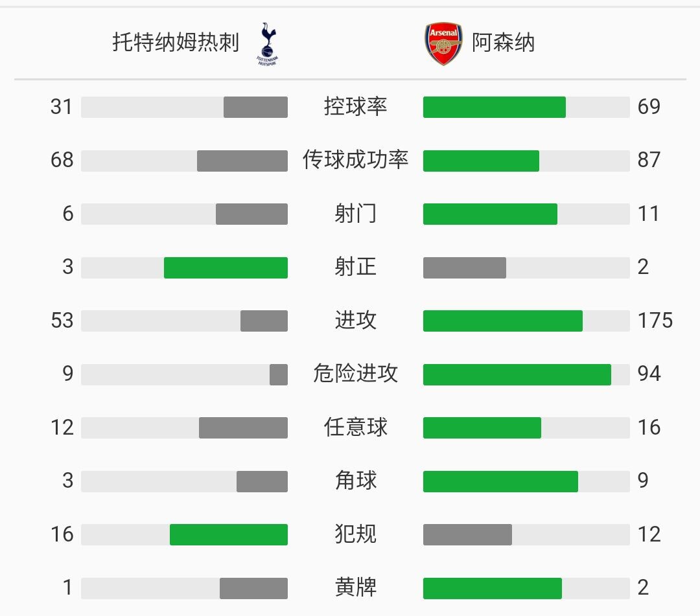Tap the Arsenal club badge icon
The image size is (700, 616).
(x=443, y=43)
